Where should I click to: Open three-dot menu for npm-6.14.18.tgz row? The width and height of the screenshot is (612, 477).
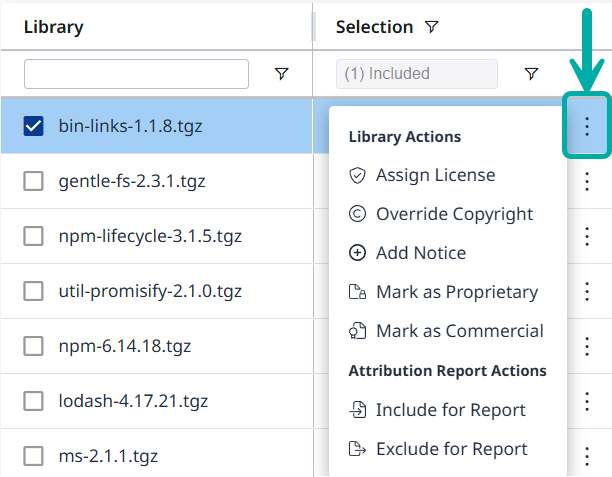pos(587,346)
